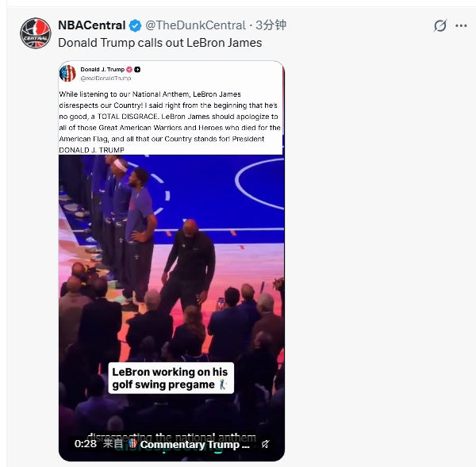The width and height of the screenshot is (476, 467).
Task: Open the tweet text 'Donald Trump calls out LeBron James'
Action: point(160,43)
